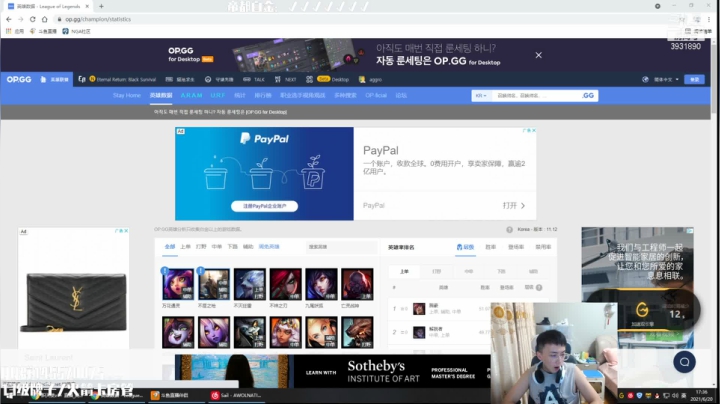Open the browser home page icon

click(45, 19)
